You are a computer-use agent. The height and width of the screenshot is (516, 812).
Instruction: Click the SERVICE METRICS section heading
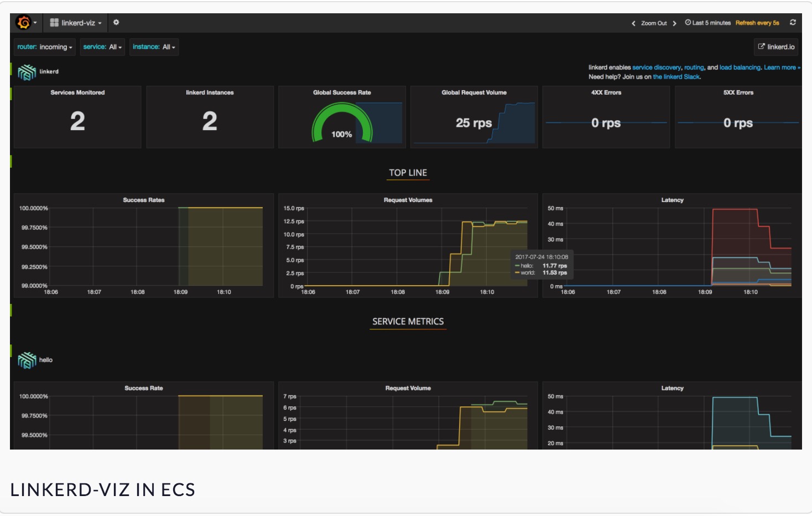coord(408,322)
